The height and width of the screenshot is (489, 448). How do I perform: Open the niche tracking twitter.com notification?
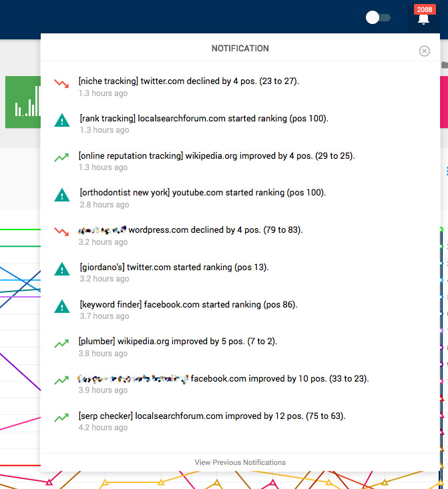pos(188,81)
